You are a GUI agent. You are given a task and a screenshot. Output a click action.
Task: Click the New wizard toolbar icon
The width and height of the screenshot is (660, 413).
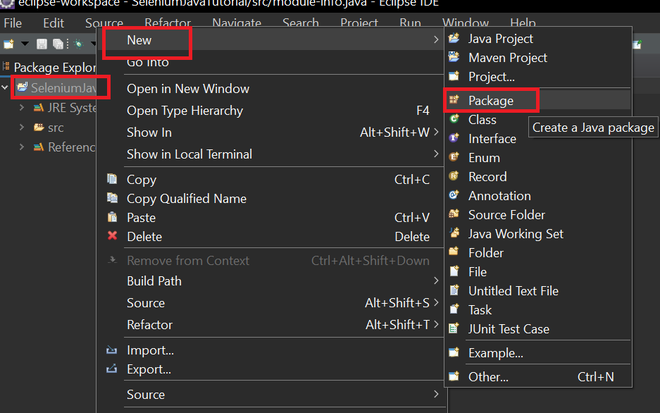click(9, 44)
